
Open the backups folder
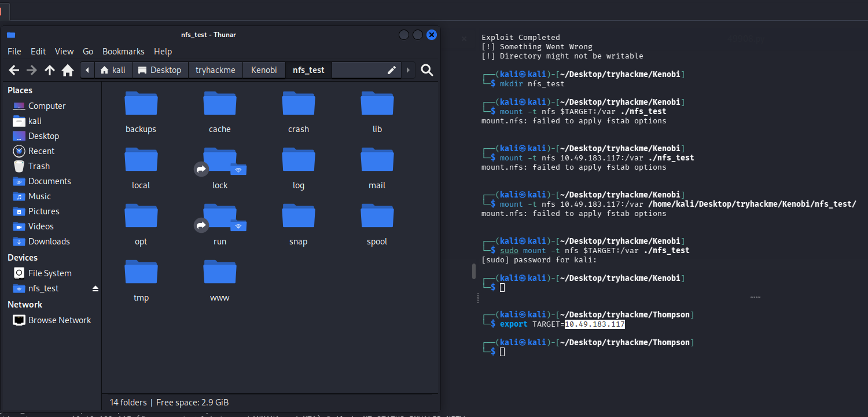tap(141, 105)
